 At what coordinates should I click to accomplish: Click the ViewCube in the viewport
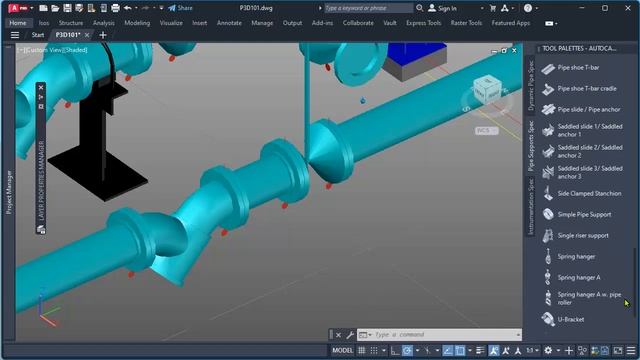[x=487, y=90]
